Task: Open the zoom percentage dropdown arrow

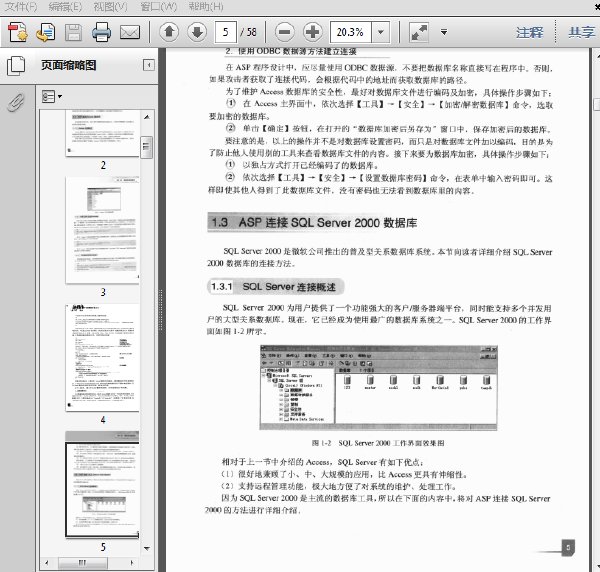Action: [x=381, y=32]
